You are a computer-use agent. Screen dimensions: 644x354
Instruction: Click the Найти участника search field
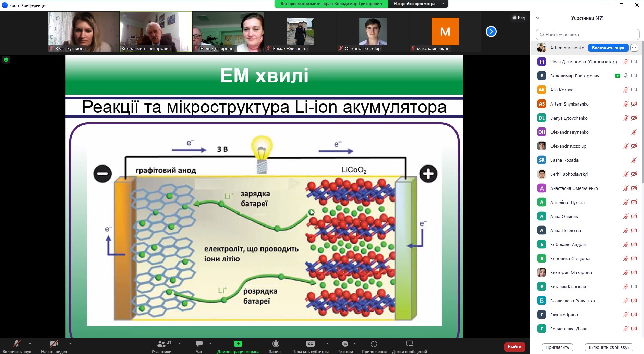(587, 35)
